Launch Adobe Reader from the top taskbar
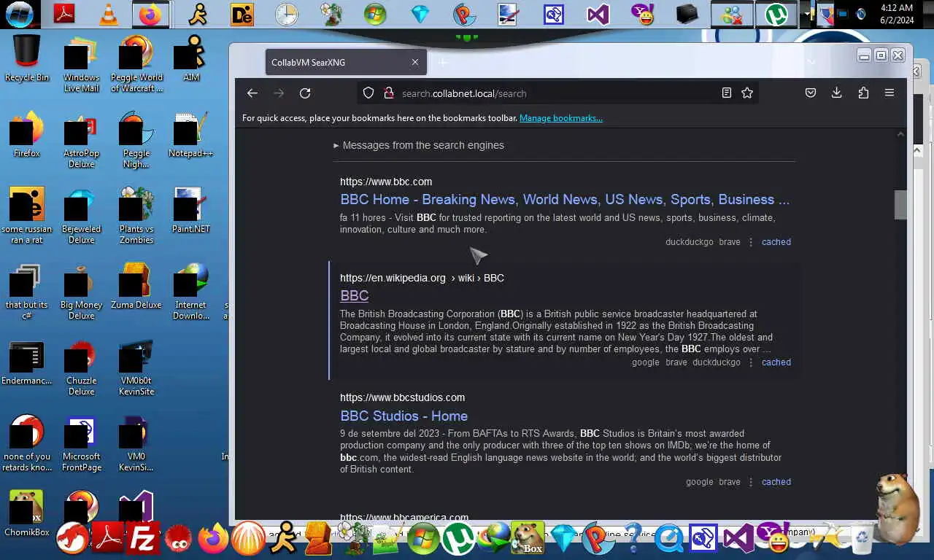This screenshot has width=934, height=560. click(64, 14)
